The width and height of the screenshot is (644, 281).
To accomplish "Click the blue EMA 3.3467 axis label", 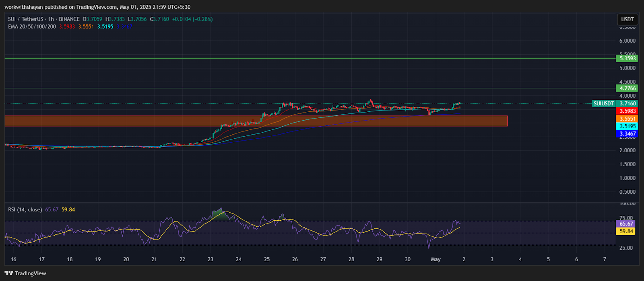I will click(627, 134).
